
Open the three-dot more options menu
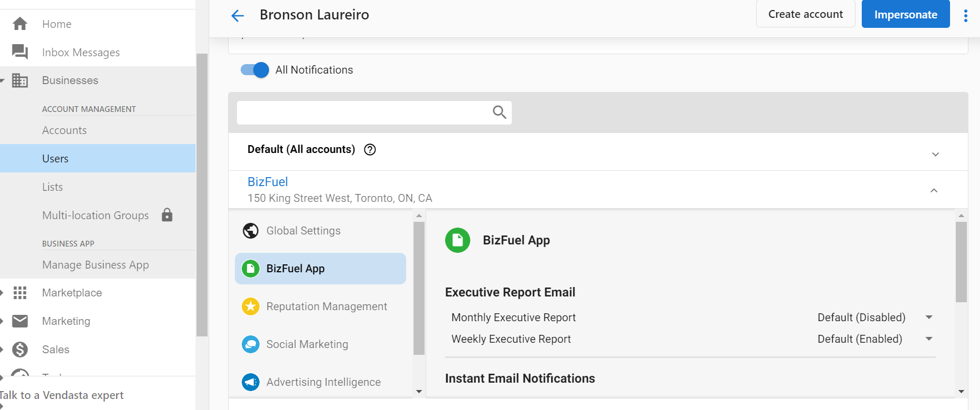tap(966, 16)
